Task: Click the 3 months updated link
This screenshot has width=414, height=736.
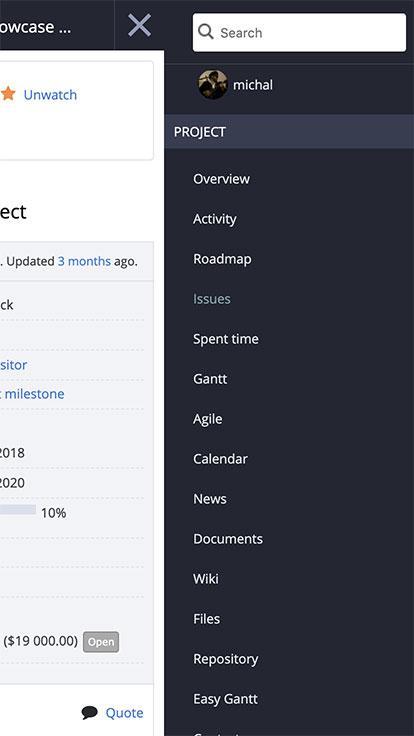Action: (84, 261)
